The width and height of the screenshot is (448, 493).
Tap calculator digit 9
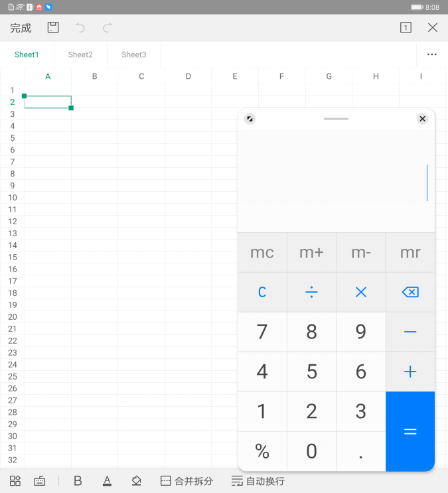(x=361, y=332)
